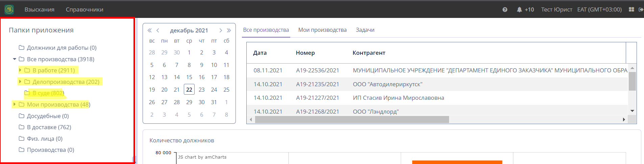This screenshot has height=164, width=644.
Task: Expand the Делопроизводства folder
Action: [x=20, y=82]
